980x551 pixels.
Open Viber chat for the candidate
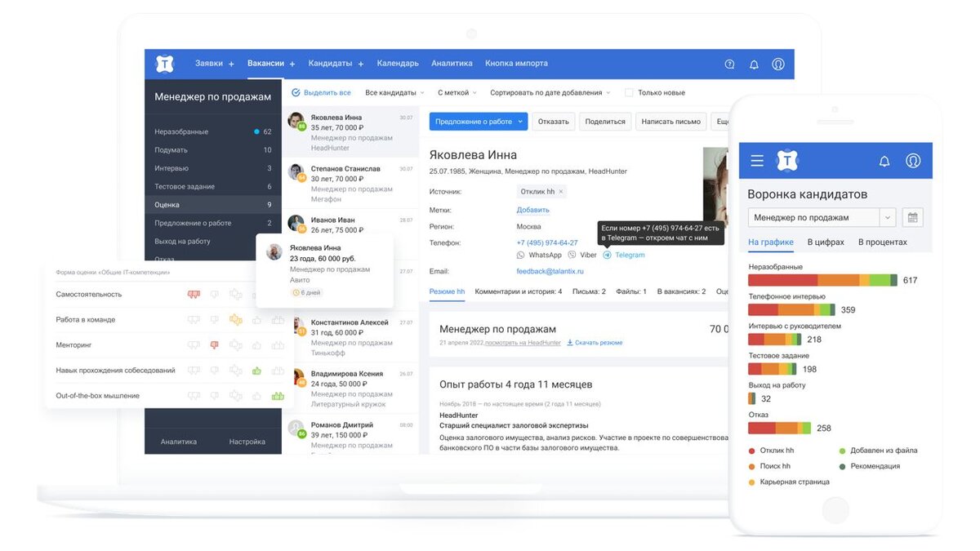tap(582, 256)
